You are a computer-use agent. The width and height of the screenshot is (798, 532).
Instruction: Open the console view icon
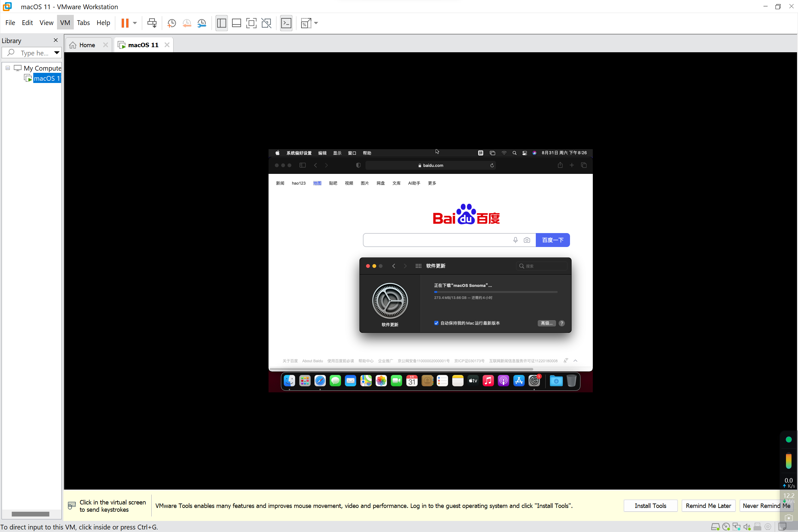286,23
